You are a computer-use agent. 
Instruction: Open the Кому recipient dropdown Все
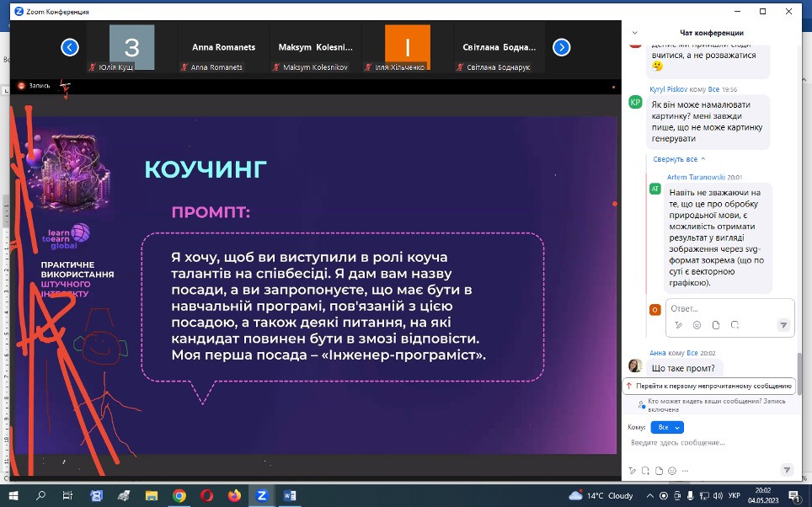click(x=667, y=427)
